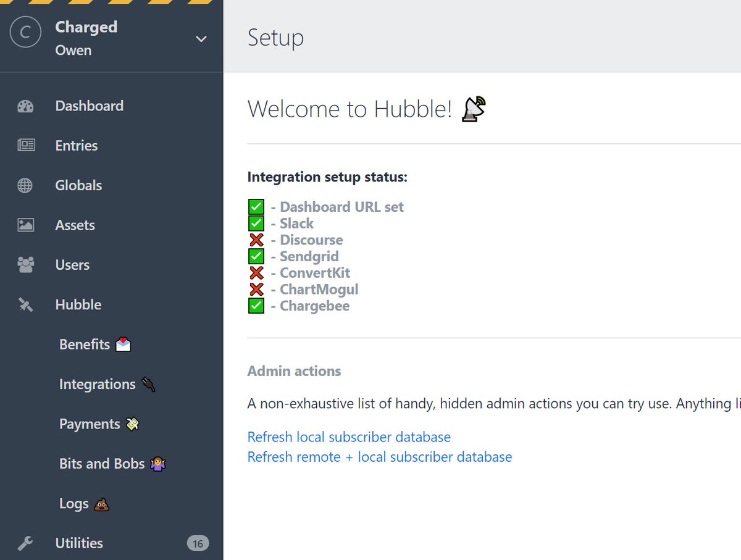The height and width of the screenshot is (560, 741).
Task: Click the green check next to Dashboard URL set
Action: [x=256, y=207]
